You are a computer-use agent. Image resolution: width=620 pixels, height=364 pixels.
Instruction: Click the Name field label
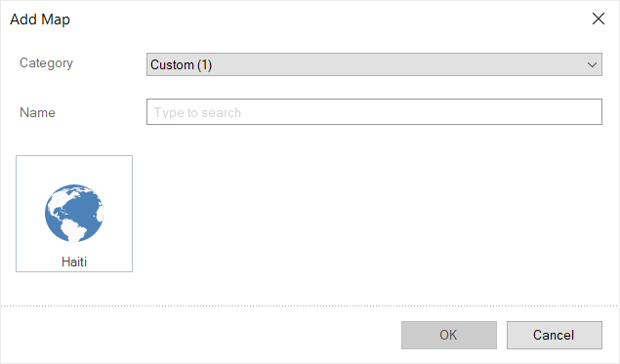tap(37, 112)
